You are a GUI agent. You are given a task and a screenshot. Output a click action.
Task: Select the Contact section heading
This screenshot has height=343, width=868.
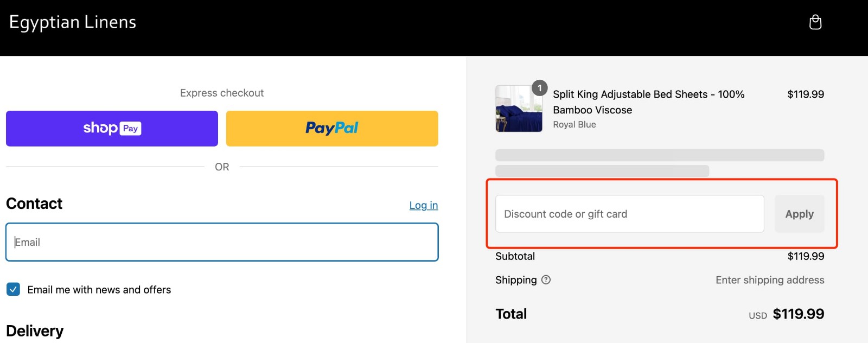click(34, 204)
